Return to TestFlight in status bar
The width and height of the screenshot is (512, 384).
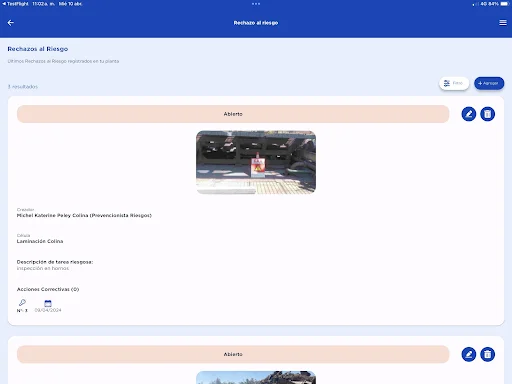click(x=15, y=4)
